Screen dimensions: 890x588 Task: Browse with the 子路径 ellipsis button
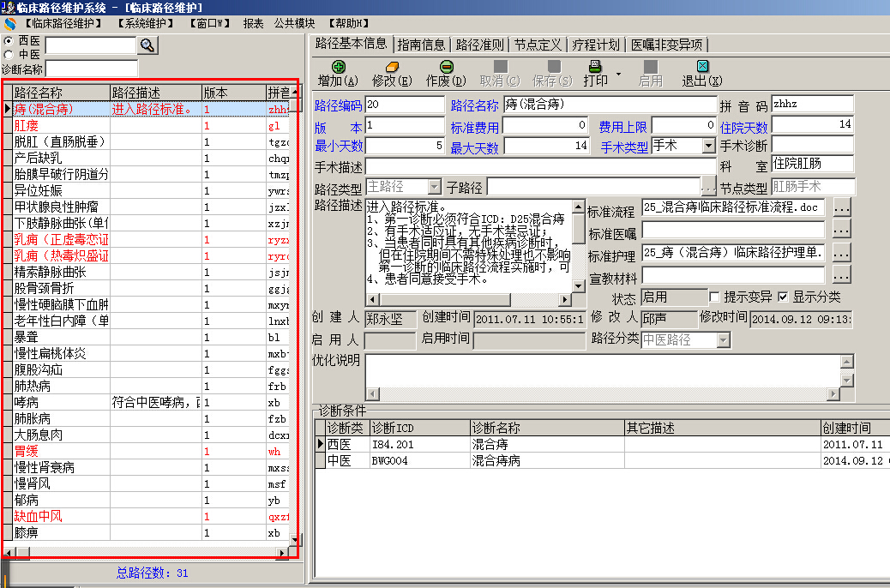point(708,186)
